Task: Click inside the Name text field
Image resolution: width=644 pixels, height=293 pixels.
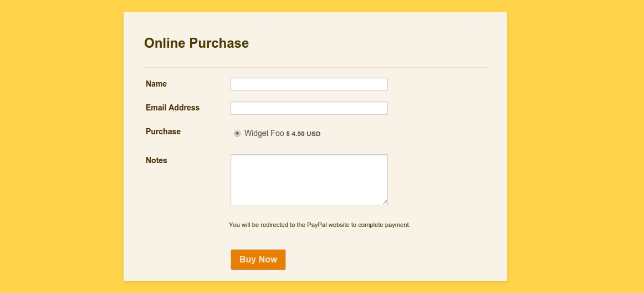Action: click(309, 84)
